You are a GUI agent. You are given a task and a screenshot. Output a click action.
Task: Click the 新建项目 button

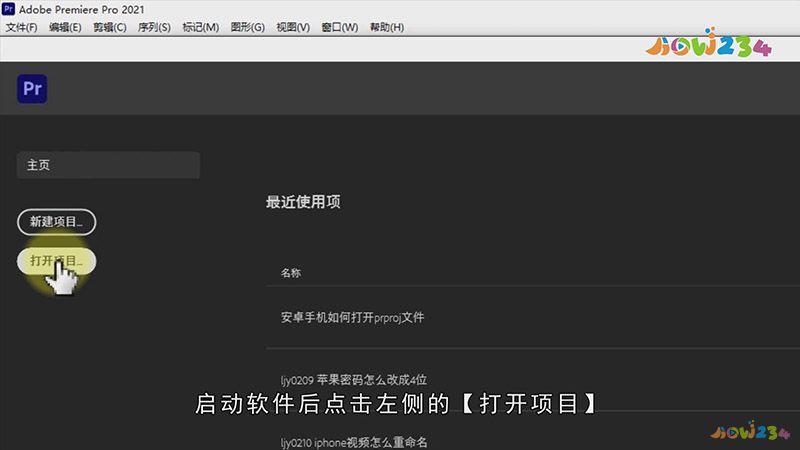tap(57, 222)
